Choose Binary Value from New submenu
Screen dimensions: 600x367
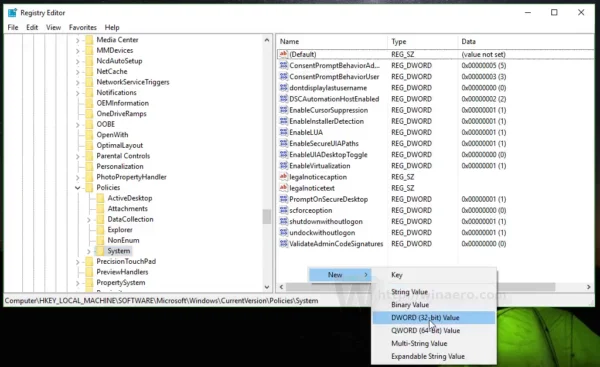(434, 305)
